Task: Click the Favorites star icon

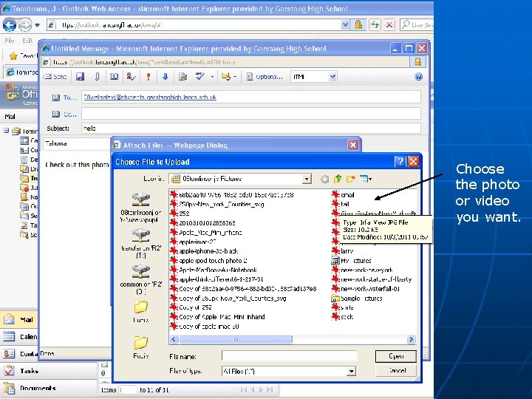Action: pyautogui.click(x=13, y=56)
